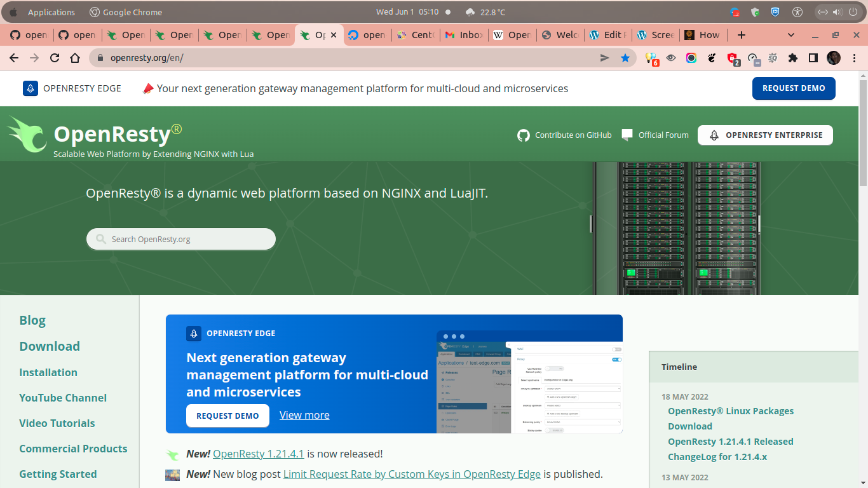The height and width of the screenshot is (488, 868).
Task: Open the volume control in system tray
Action: coord(837,12)
